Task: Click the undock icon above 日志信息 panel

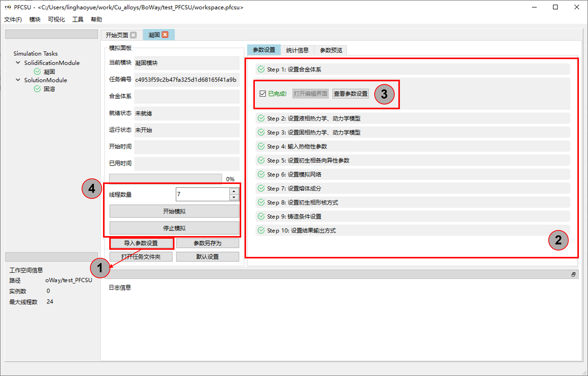Action: 573,274
